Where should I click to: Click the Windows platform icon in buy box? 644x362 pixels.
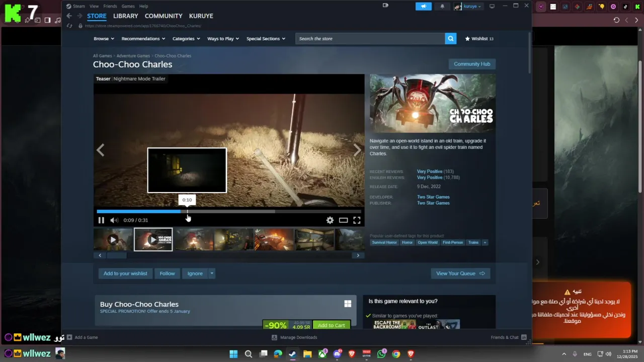348,304
